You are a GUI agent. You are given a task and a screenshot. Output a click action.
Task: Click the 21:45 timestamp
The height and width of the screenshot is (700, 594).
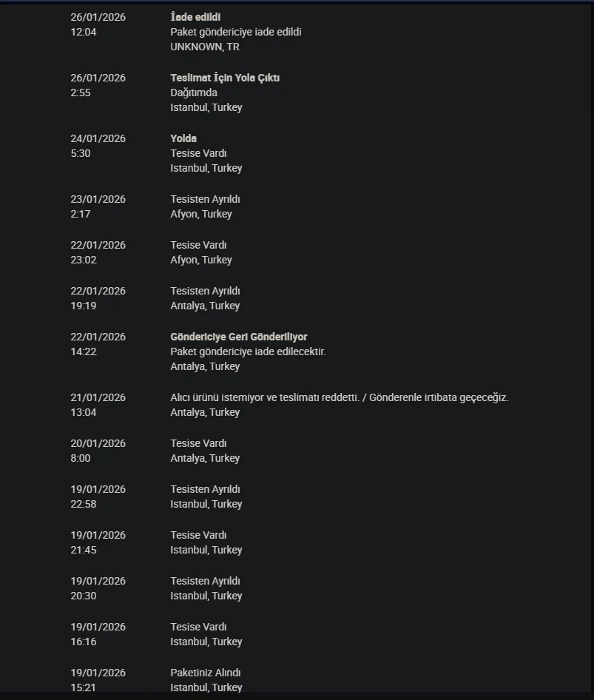click(x=84, y=550)
